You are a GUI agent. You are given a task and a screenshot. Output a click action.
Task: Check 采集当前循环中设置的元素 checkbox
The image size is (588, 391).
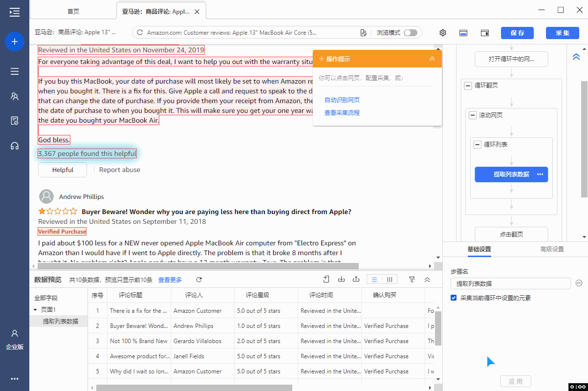coord(454,298)
